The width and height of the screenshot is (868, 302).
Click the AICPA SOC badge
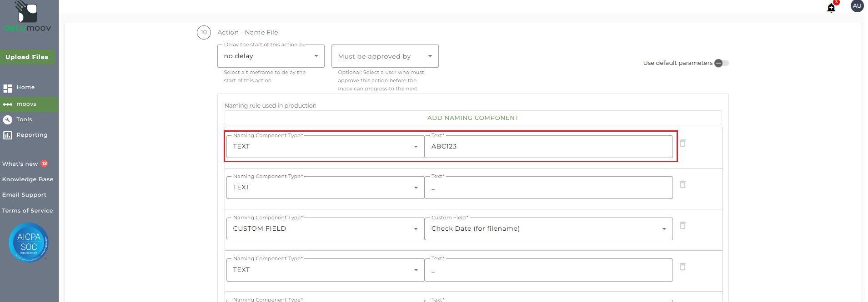(x=29, y=243)
